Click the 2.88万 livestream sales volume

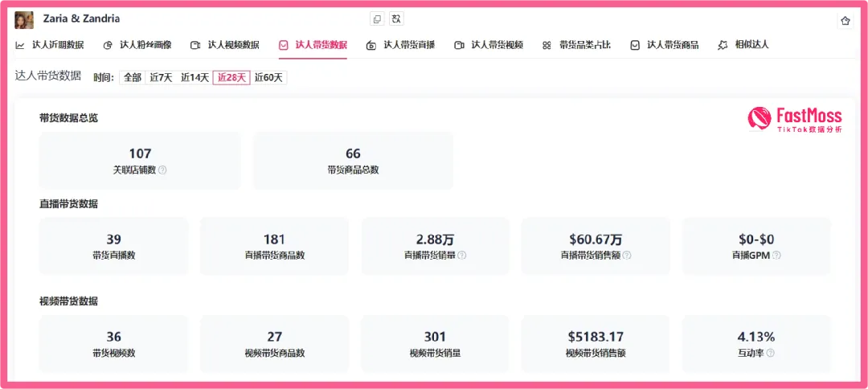point(435,240)
